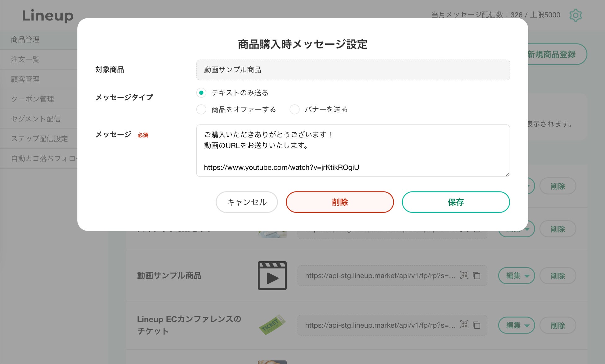Click the Lineup logo
Image resolution: width=605 pixels, height=364 pixels.
tap(47, 16)
